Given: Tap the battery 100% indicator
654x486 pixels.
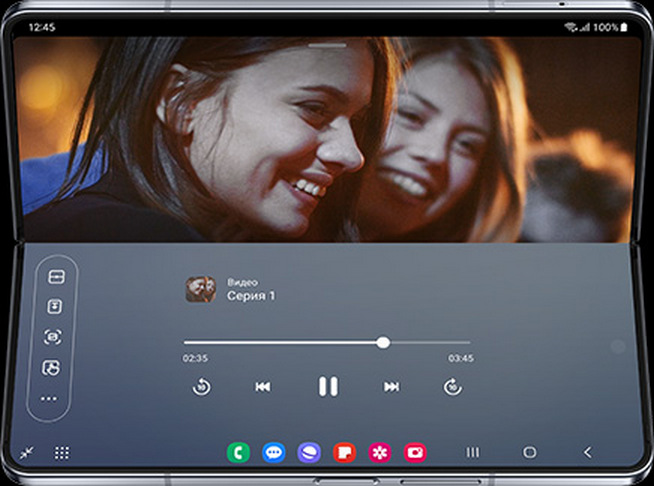Looking at the screenshot, I should pyautogui.click(x=610, y=28).
